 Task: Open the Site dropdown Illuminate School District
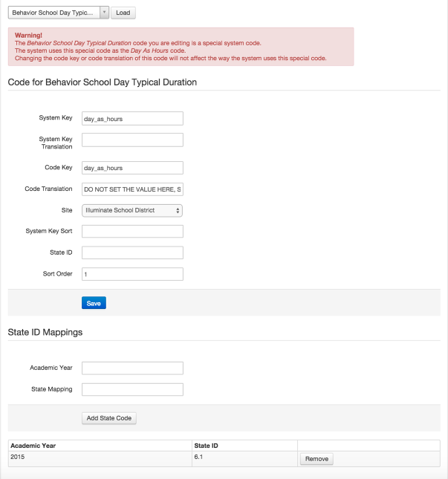tap(132, 210)
